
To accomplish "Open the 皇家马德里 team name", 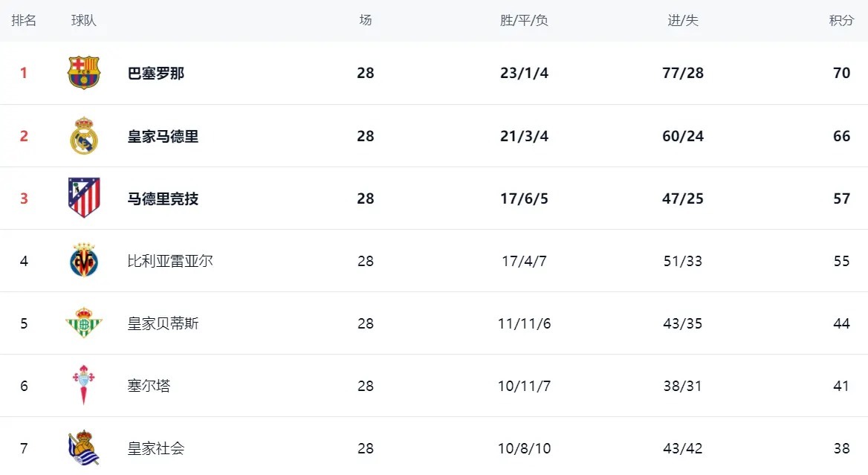I will pyautogui.click(x=163, y=137).
